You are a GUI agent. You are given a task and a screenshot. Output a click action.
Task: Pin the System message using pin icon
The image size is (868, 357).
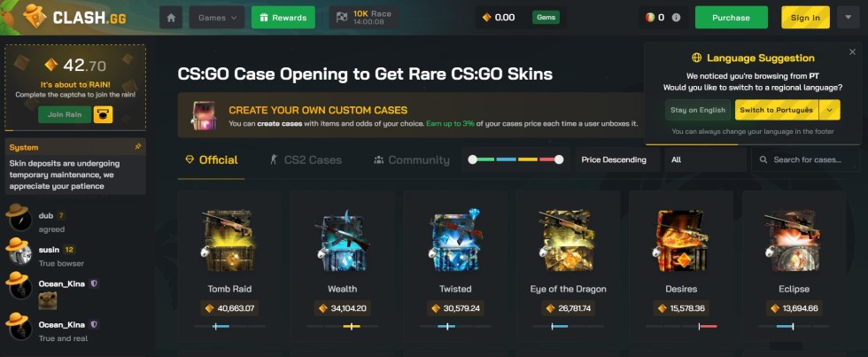(x=138, y=147)
